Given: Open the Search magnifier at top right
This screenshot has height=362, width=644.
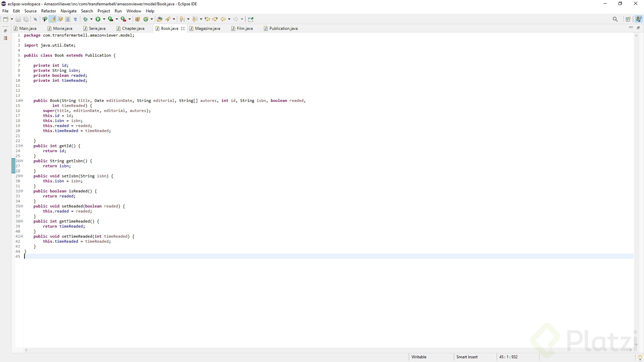Looking at the screenshot, I should pos(615,19).
